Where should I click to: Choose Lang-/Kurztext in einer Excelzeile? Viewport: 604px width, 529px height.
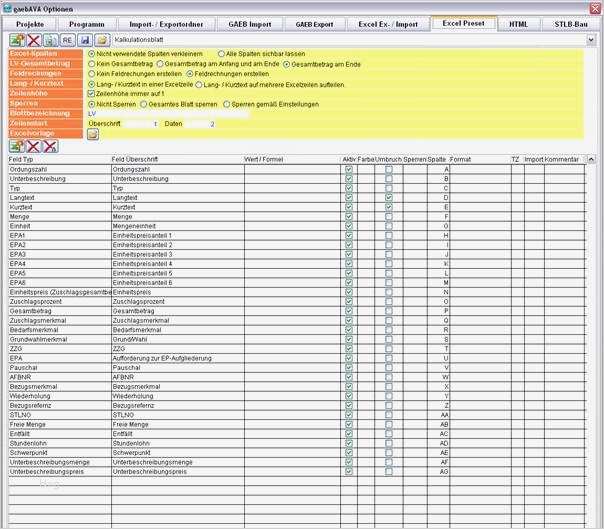click(x=92, y=84)
